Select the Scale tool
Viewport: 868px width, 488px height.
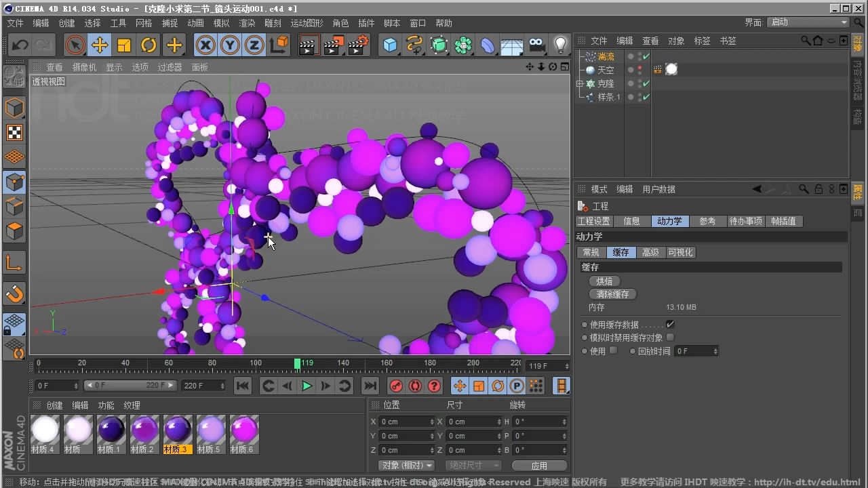125,45
